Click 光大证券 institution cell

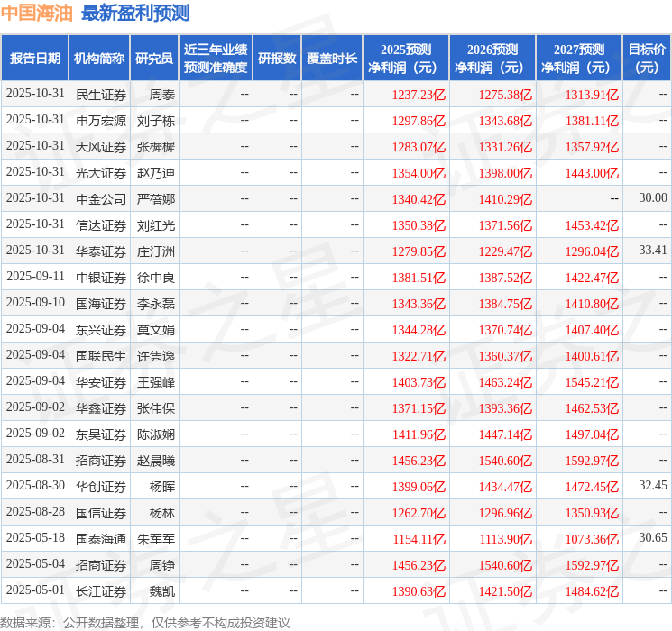101,173
